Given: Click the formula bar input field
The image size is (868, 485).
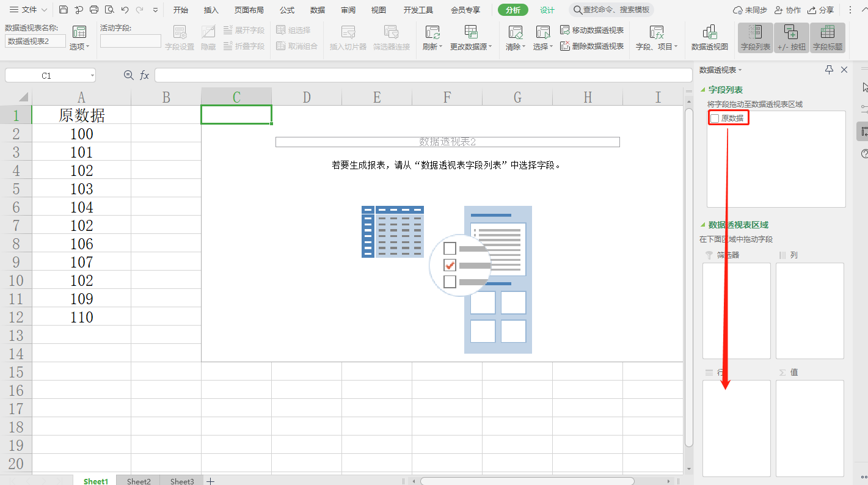Looking at the screenshot, I should click(423, 75).
